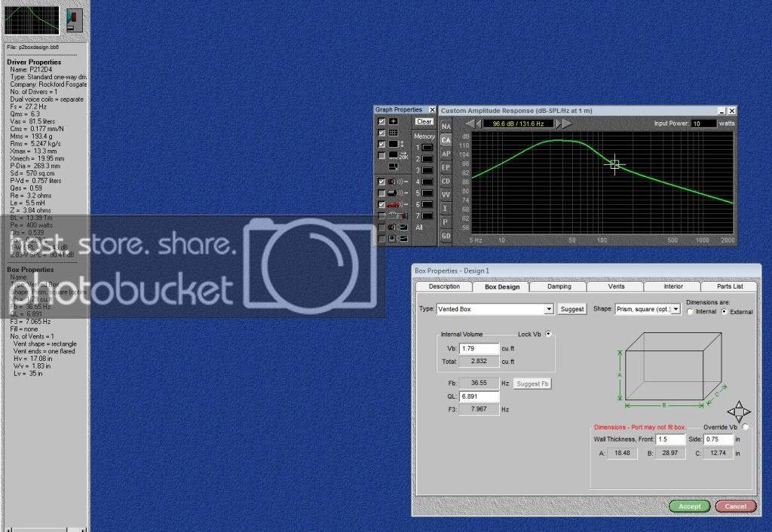Image resolution: width=772 pixels, height=532 pixels.
Task: Open the I impedance graph
Action: pyautogui.click(x=446, y=209)
